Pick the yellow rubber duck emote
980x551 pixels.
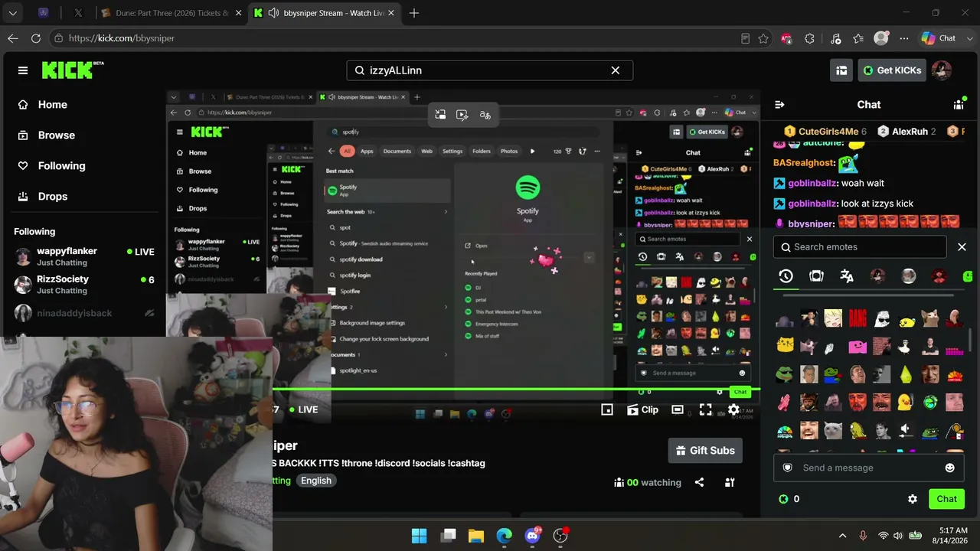point(906,402)
